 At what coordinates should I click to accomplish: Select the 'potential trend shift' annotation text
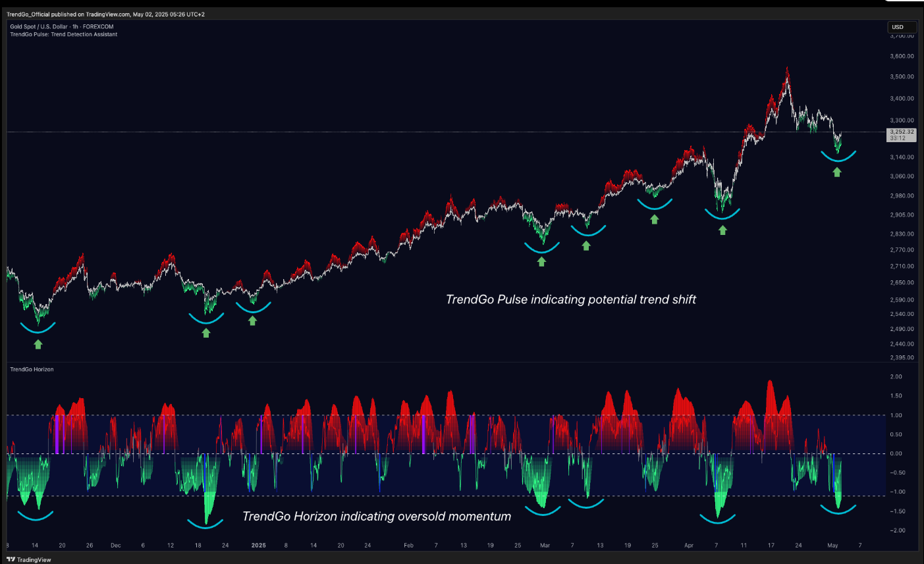(x=571, y=299)
